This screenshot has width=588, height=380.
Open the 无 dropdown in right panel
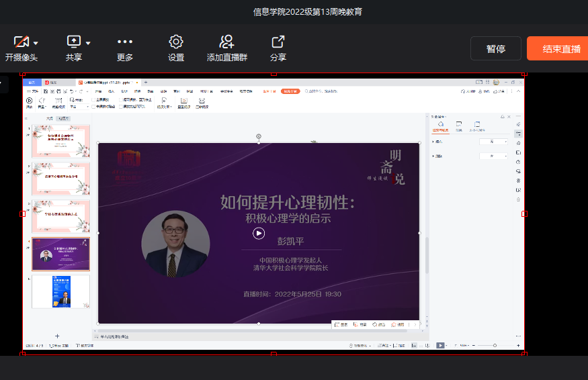click(493, 142)
